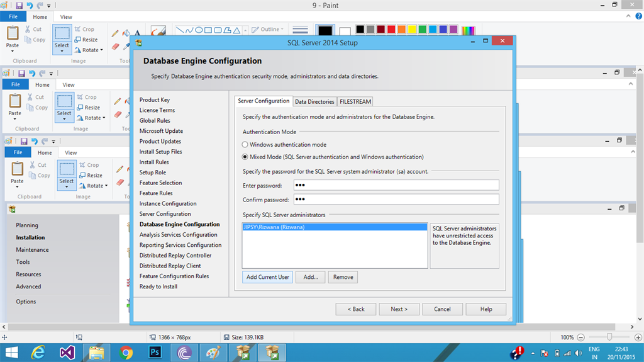The width and height of the screenshot is (644, 362).
Task: Select the Server Configuration tab
Action: pos(264,101)
